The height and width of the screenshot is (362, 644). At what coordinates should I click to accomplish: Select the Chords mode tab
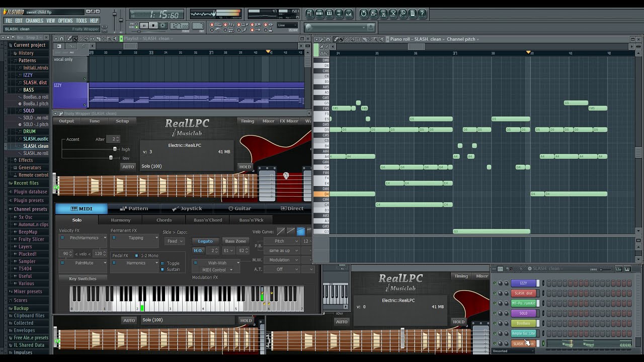point(164,220)
